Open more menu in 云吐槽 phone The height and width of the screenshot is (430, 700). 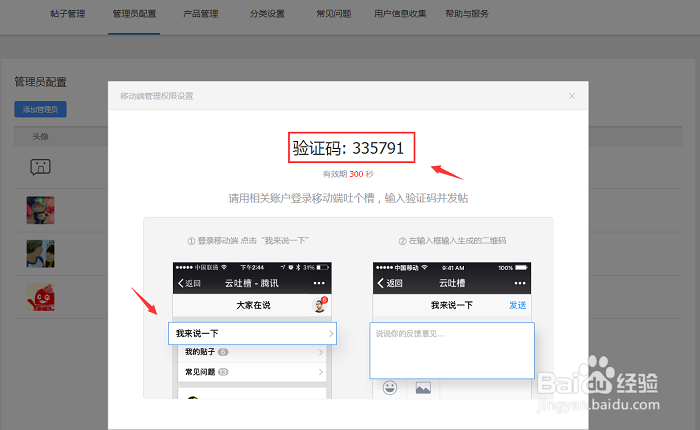click(x=520, y=283)
